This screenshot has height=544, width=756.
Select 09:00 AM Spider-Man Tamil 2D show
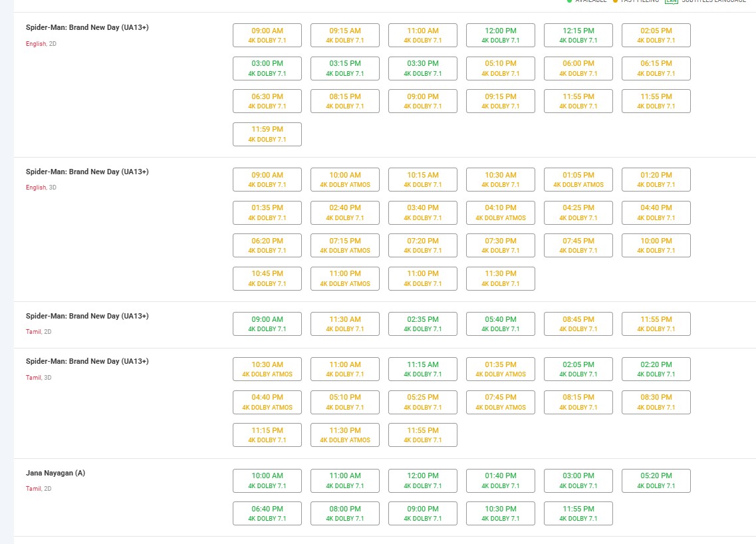pos(267,324)
